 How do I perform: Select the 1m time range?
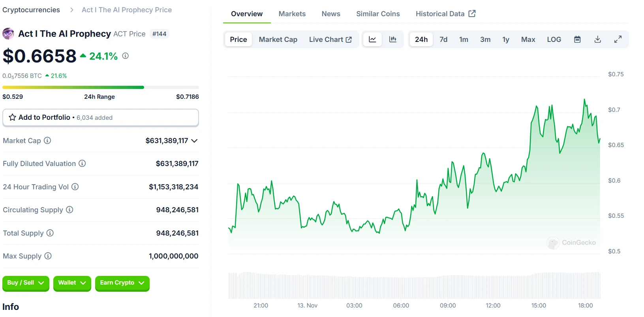click(x=464, y=40)
